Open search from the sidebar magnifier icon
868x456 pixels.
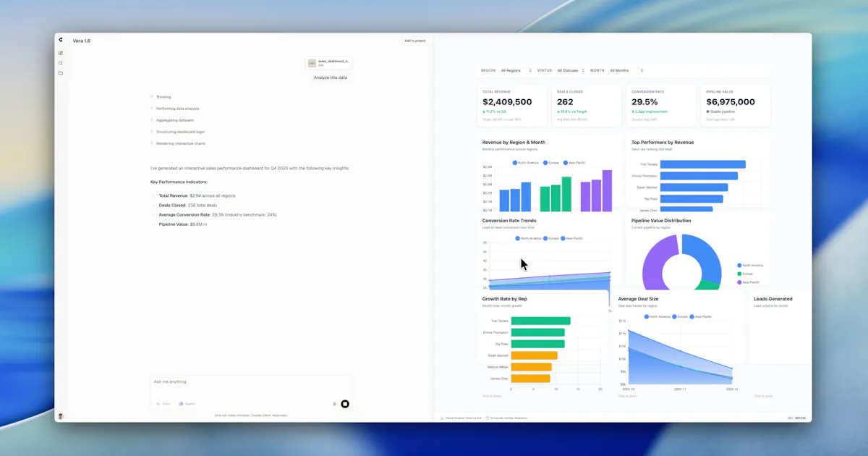pos(61,63)
